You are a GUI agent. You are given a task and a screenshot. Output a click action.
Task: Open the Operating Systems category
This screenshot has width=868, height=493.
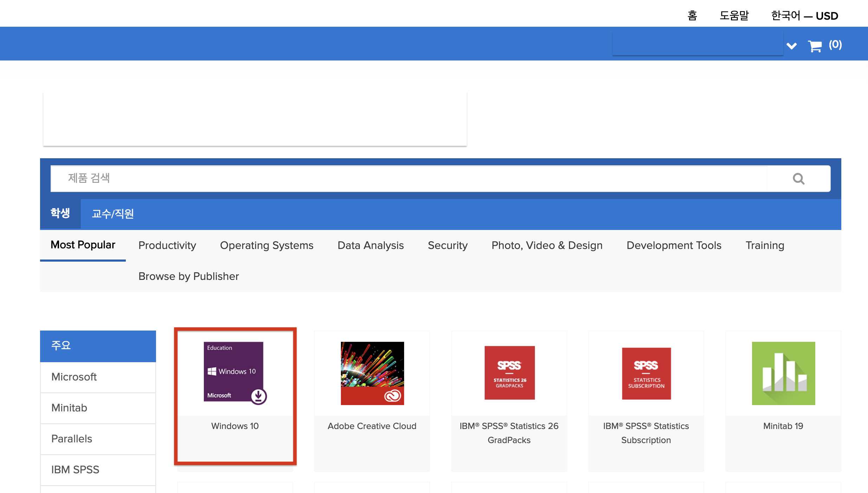click(266, 245)
